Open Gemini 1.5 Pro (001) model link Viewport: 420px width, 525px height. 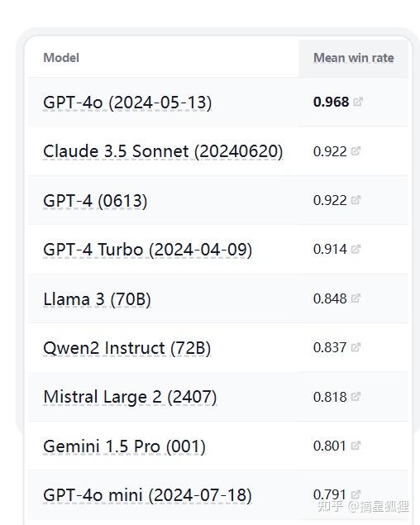point(125,446)
